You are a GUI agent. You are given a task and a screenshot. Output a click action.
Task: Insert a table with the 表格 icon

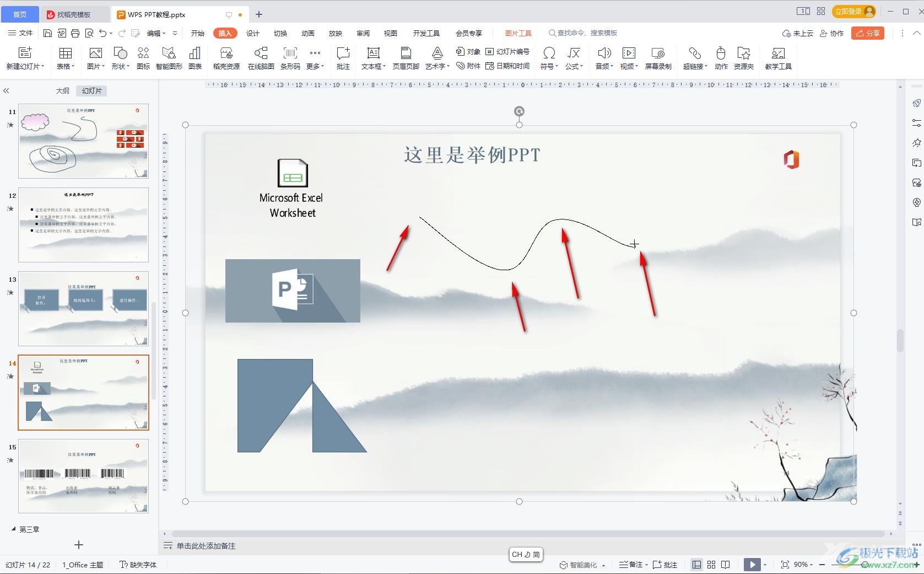pos(65,53)
